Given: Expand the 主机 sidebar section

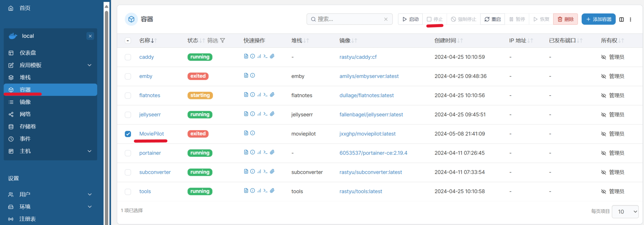Looking at the screenshot, I should [x=89, y=151].
